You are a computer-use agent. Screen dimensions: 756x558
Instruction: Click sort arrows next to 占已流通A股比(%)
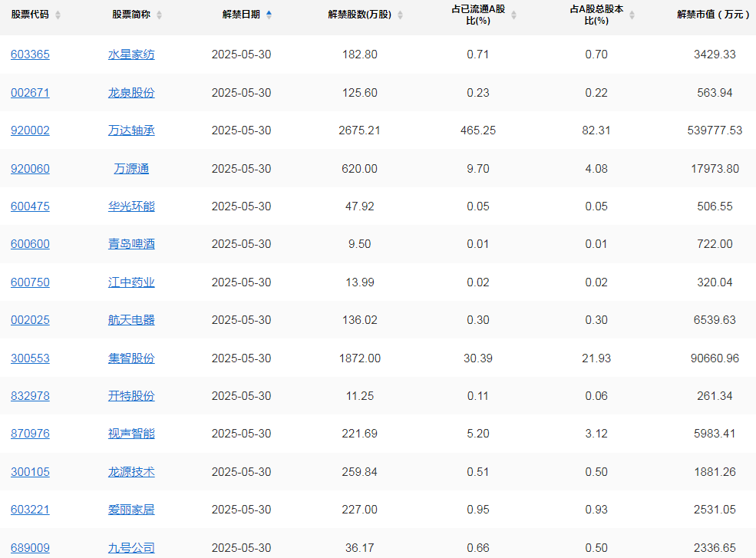coord(514,15)
